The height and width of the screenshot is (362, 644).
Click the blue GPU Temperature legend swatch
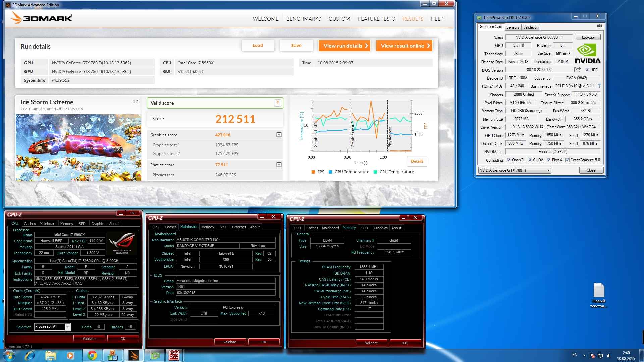click(x=330, y=172)
